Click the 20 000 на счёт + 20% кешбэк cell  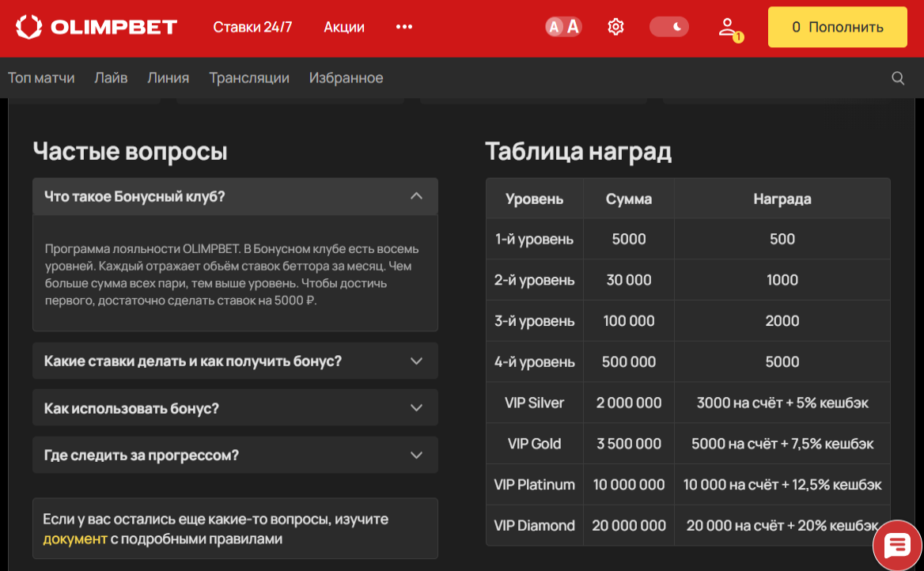(x=782, y=526)
